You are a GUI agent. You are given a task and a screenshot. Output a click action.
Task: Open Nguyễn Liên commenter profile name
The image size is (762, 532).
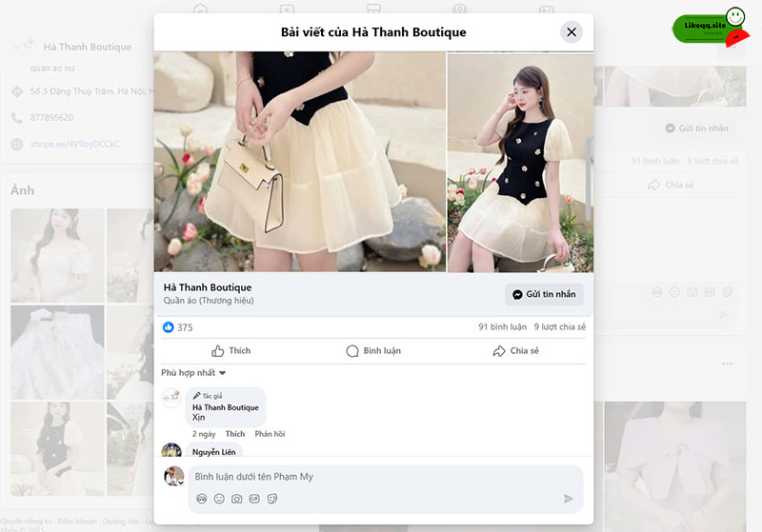click(213, 452)
